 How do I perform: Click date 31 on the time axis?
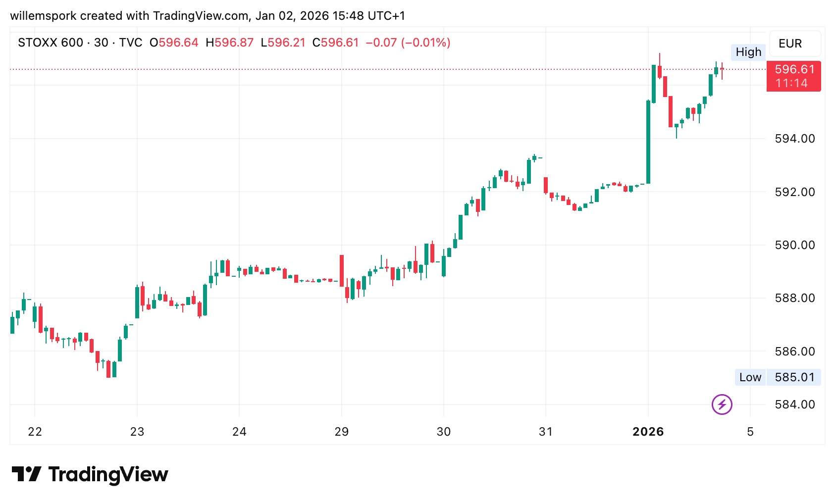(x=545, y=432)
